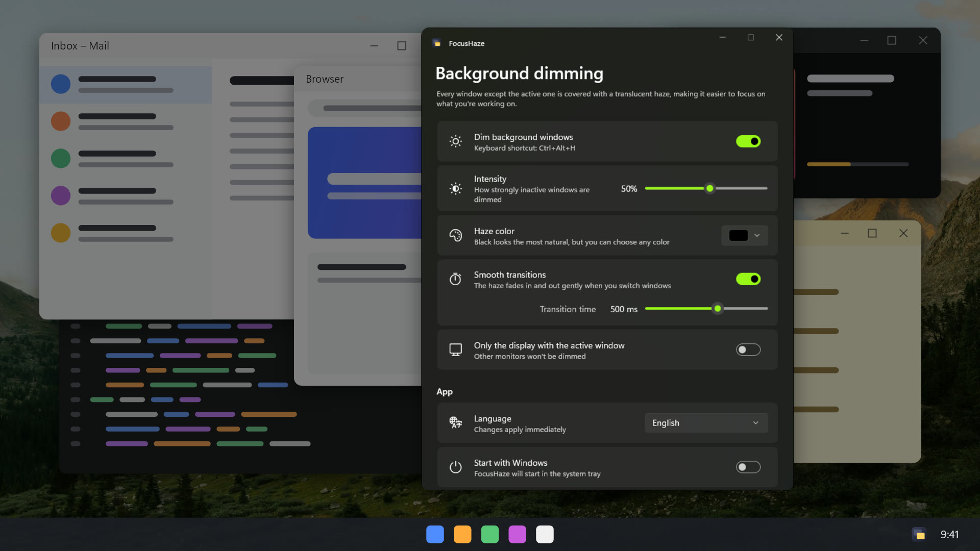Click the translate icon beside Language
Screen dimensions: 980x551
(x=456, y=422)
